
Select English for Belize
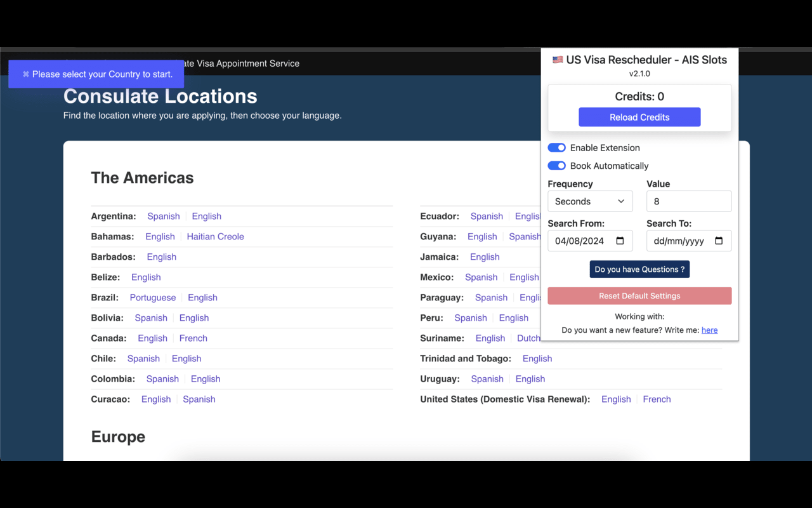(x=146, y=277)
